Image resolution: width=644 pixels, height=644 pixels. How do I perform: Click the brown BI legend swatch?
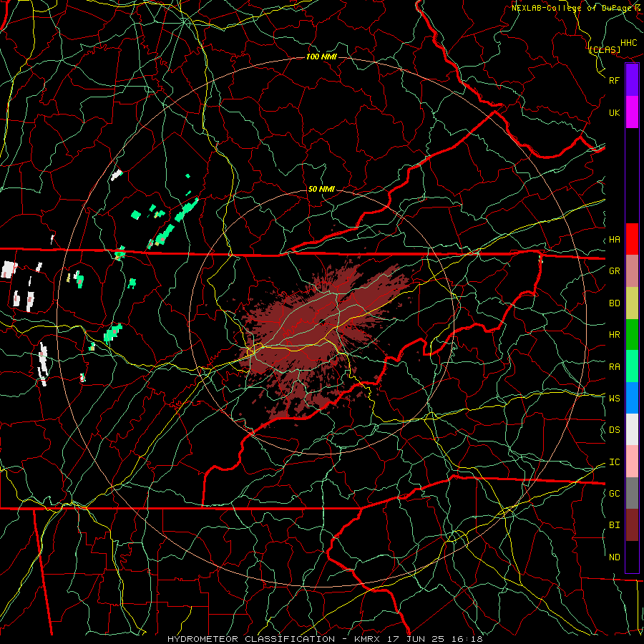pos(632,525)
